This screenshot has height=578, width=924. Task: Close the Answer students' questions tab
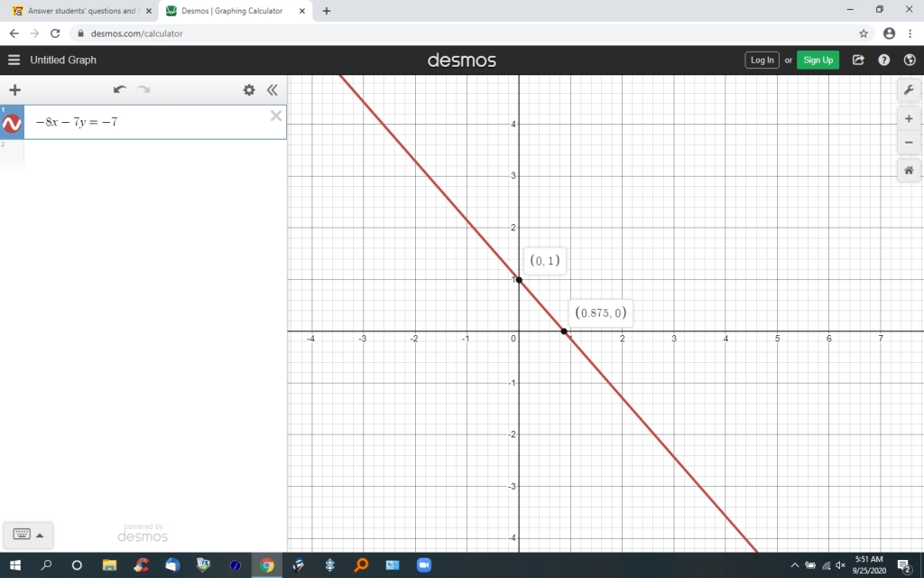point(149,11)
